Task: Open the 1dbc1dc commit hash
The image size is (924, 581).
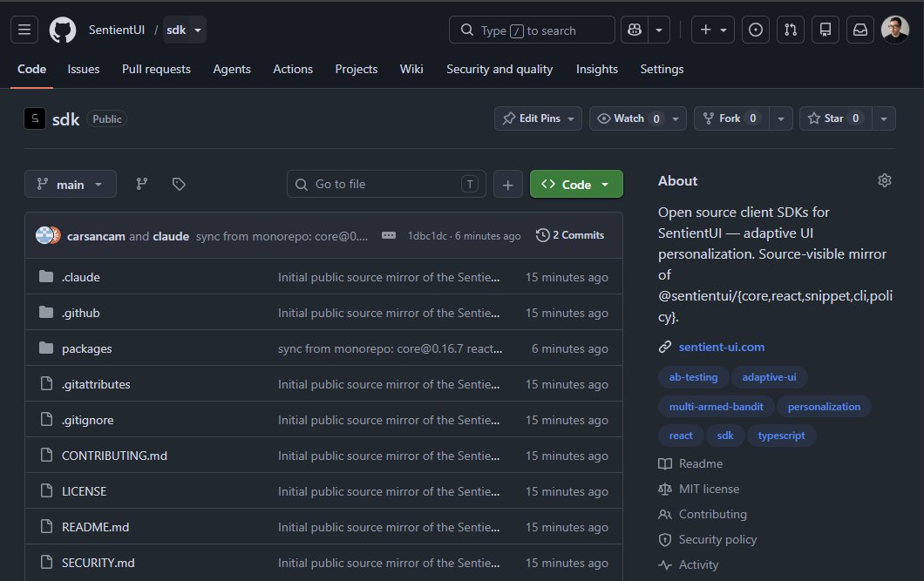Action: click(x=427, y=235)
